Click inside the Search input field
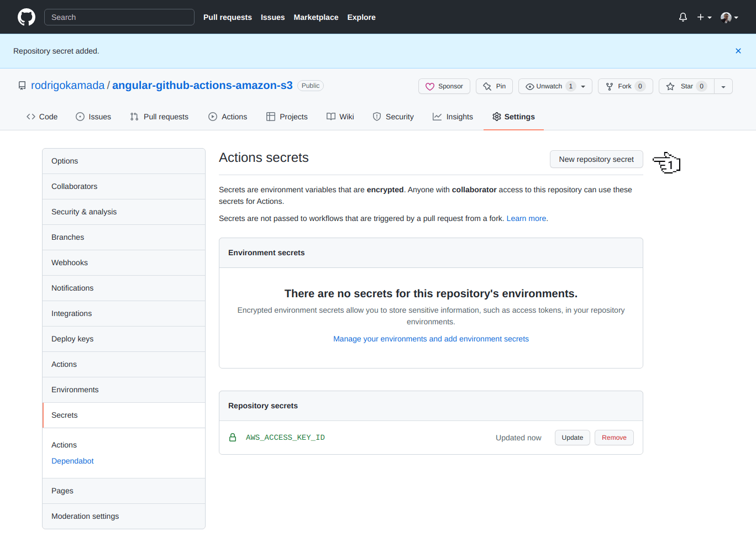 pyautogui.click(x=119, y=17)
